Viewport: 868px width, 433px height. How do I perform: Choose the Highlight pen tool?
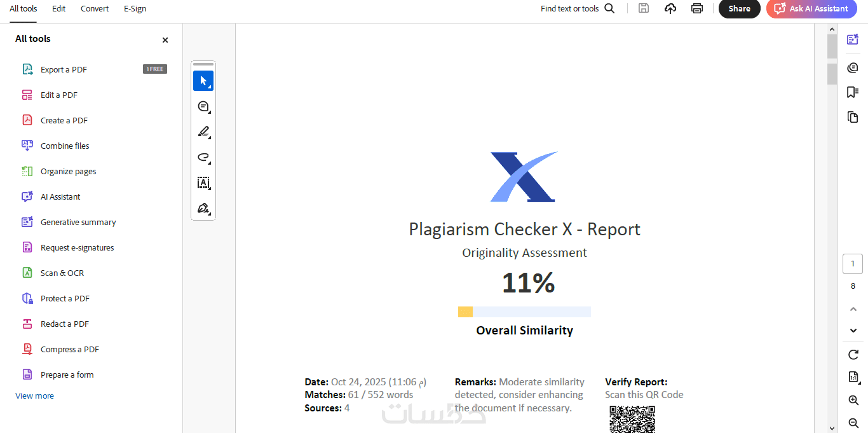pyautogui.click(x=203, y=132)
